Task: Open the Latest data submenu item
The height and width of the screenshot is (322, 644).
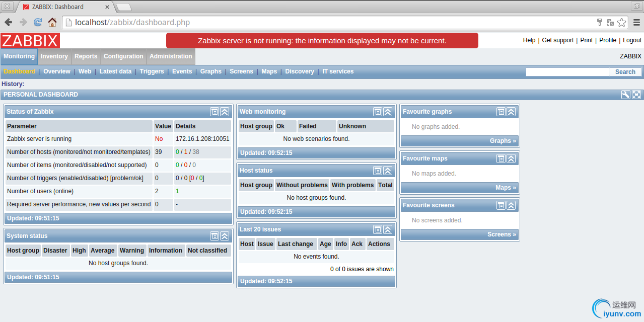Action: pos(115,71)
